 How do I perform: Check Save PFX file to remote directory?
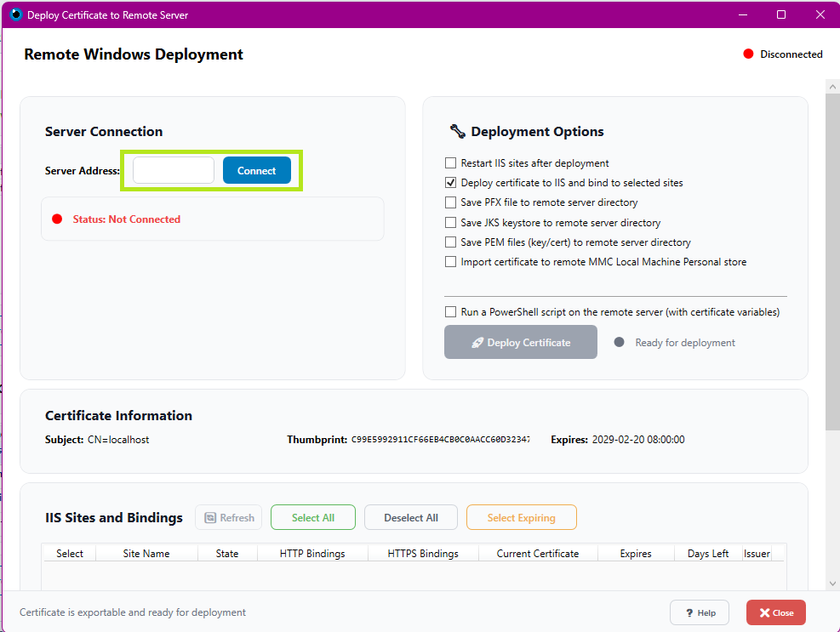click(450, 202)
